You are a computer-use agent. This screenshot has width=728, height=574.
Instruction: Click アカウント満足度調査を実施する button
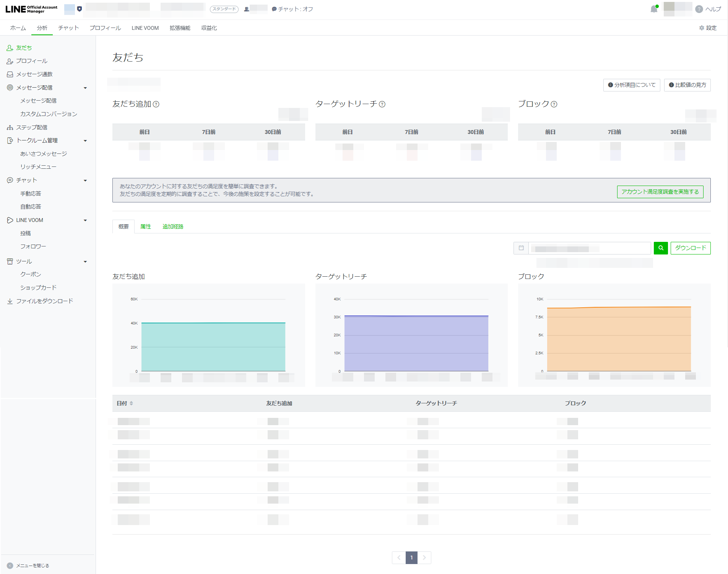click(660, 192)
